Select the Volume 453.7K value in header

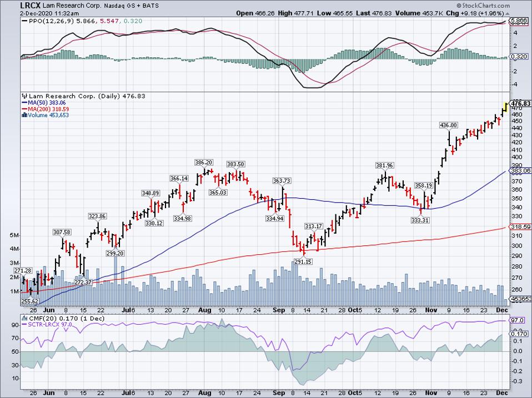pyautogui.click(x=419, y=13)
